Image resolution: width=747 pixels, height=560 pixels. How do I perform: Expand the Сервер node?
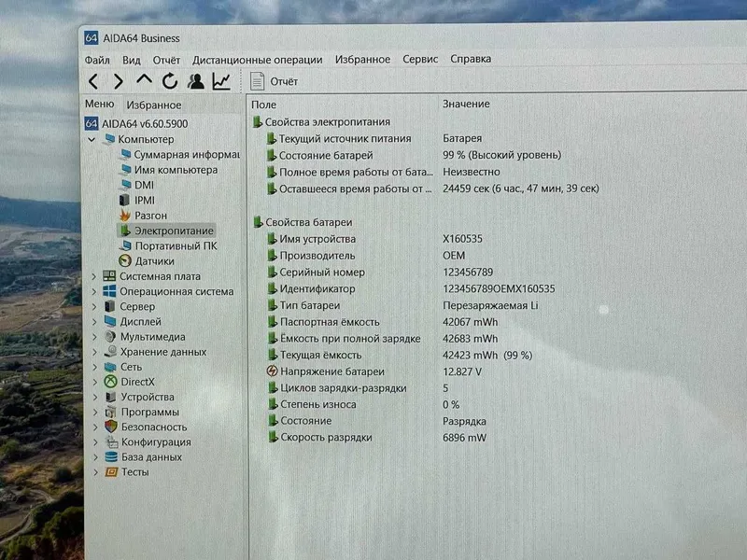[x=94, y=307]
